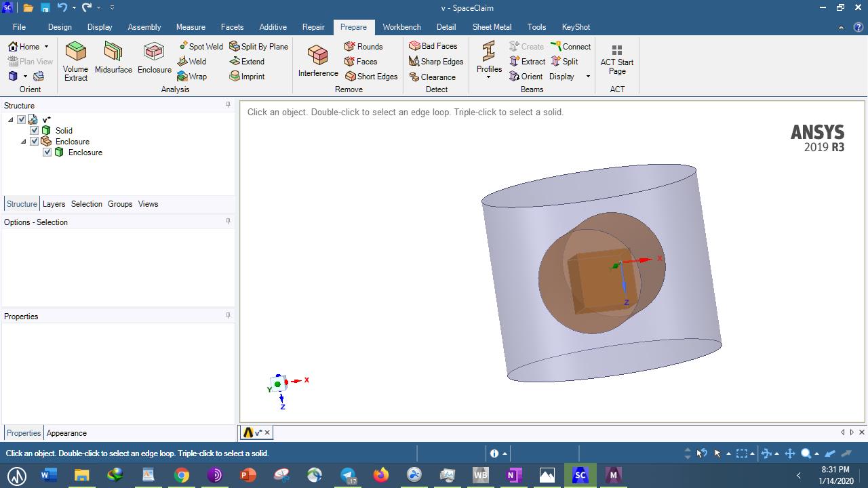Select the Connect beams tool
Image resolution: width=868 pixels, height=488 pixels.
click(x=571, y=46)
